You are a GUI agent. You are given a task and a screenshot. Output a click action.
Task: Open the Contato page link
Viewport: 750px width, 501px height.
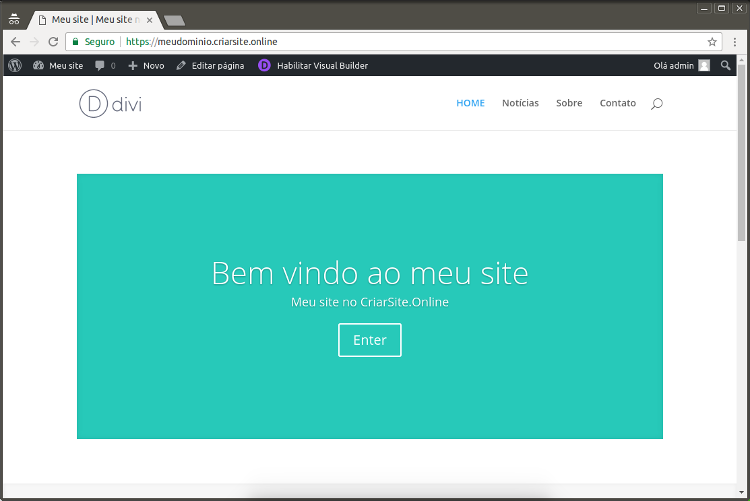617,103
